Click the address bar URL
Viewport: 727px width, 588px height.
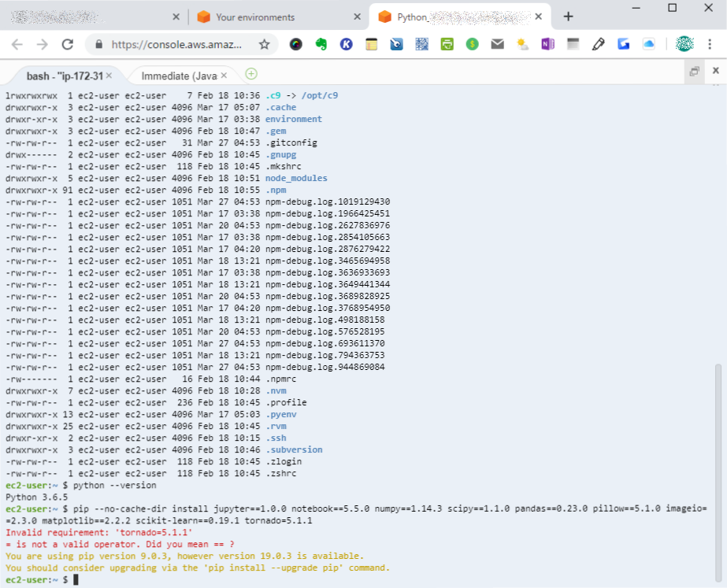click(176, 44)
